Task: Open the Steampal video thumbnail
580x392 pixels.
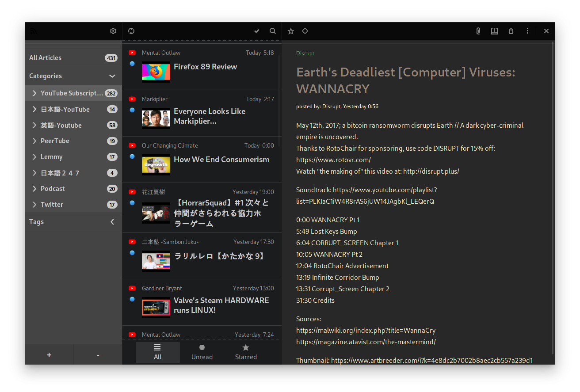Action: coord(156,307)
